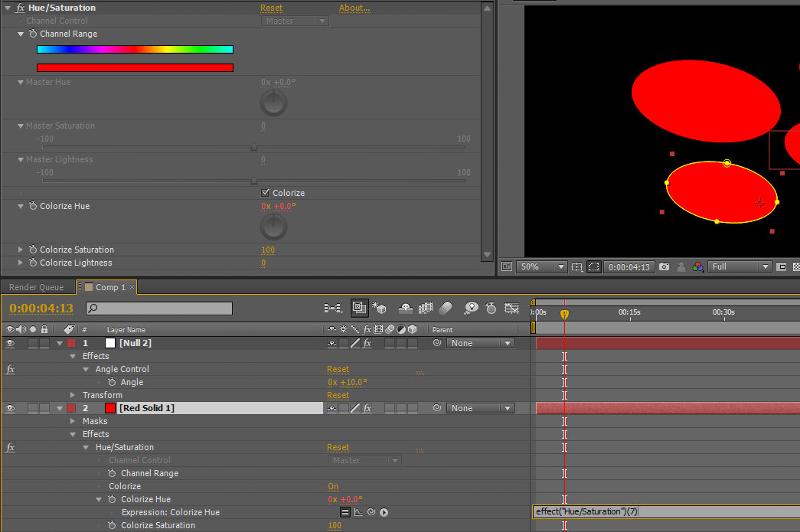Toggle Transparency Grid in viewer
Viewport: 800px width, 532px height.
tap(796, 267)
